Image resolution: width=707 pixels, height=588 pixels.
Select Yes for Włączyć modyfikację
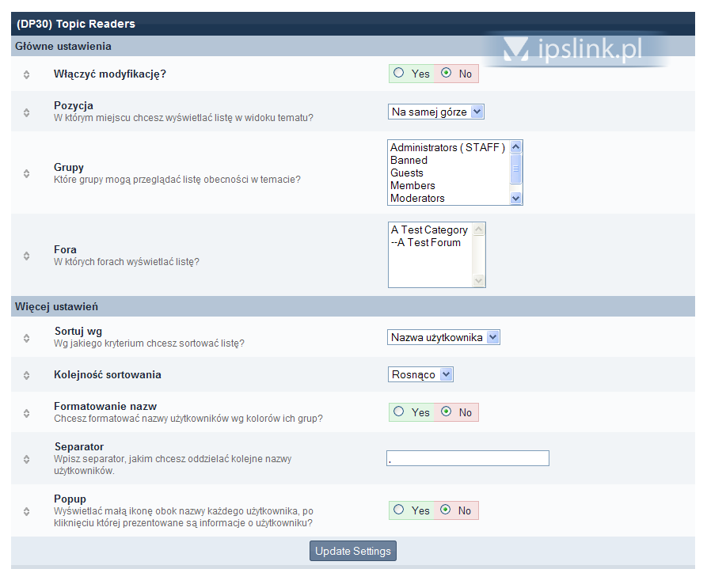point(399,74)
